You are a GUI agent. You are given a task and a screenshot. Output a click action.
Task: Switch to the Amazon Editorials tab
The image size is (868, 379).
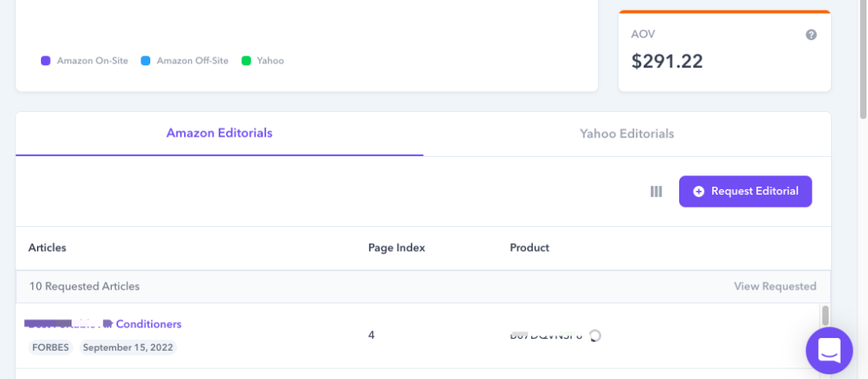click(x=219, y=134)
